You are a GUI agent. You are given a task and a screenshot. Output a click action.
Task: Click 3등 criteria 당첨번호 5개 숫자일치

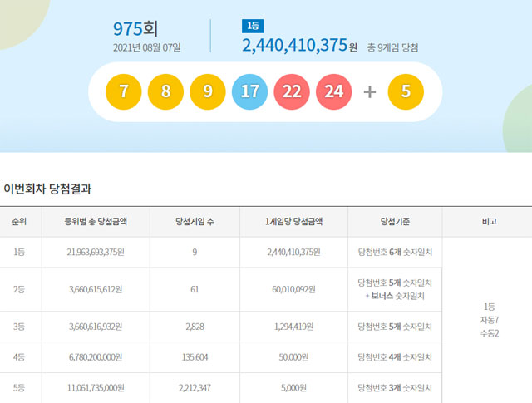click(x=395, y=327)
